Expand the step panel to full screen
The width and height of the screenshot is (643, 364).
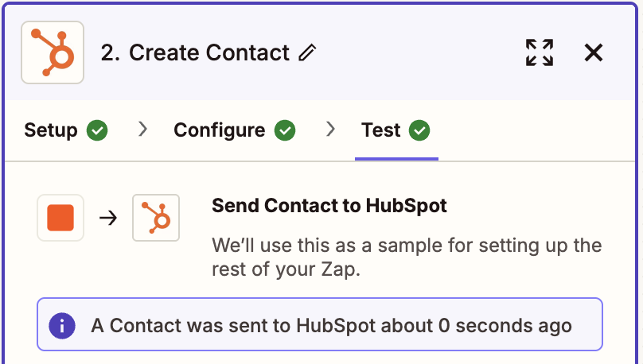click(540, 53)
